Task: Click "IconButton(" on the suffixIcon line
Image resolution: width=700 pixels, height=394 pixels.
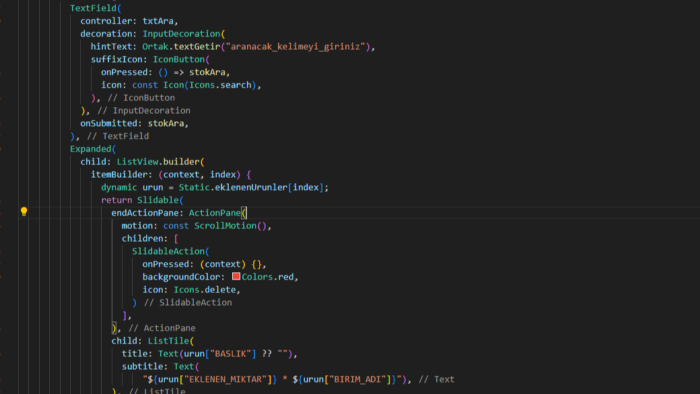Action: coord(181,59)
